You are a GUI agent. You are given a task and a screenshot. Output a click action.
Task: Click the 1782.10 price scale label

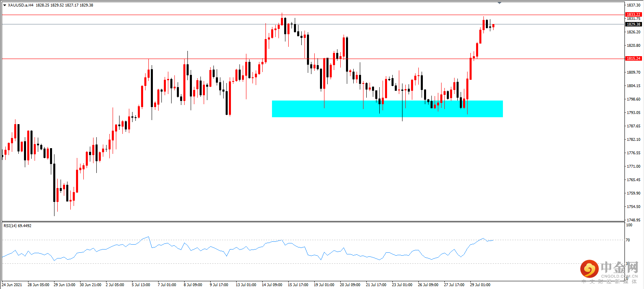click(x=633, y=140)
